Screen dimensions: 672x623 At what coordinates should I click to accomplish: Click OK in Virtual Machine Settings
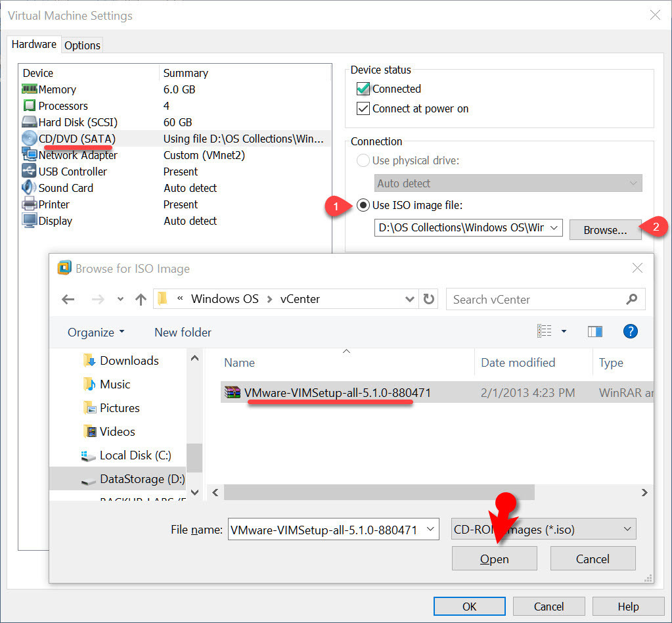pyautogui.click(x=469, y=607)
